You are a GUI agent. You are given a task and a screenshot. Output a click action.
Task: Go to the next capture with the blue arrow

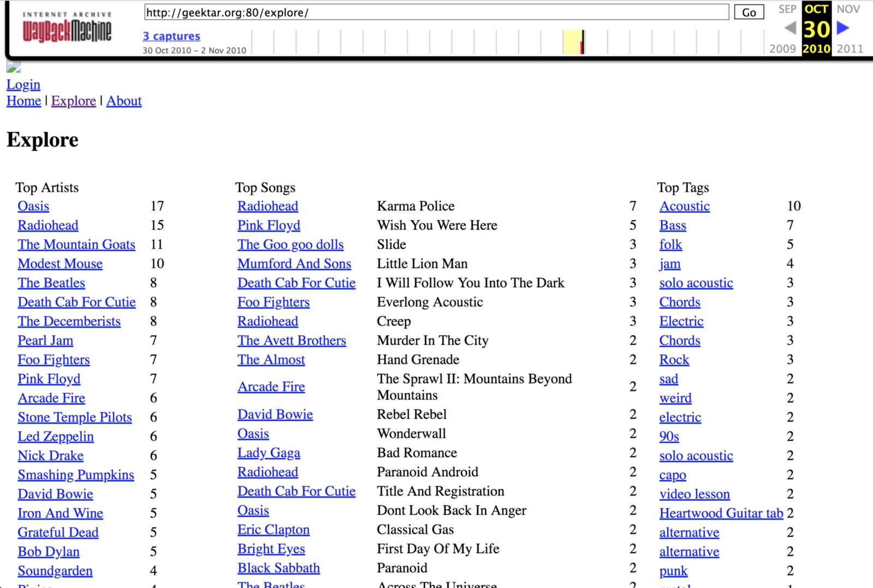(843, 28)
